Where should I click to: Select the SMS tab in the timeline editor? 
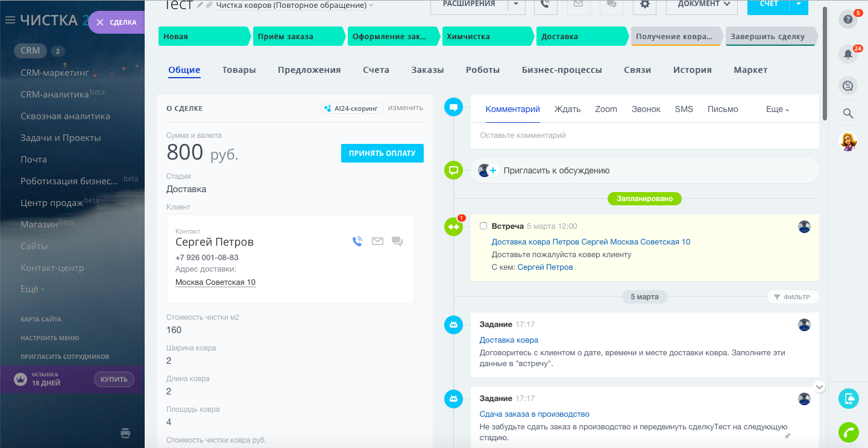684,109
